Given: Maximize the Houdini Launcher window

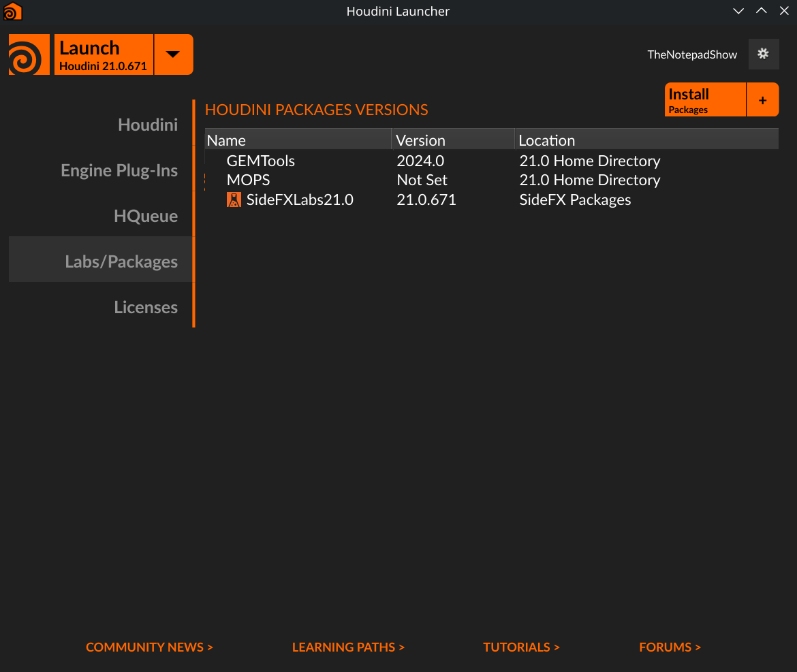Looking at the screenshot, I should coord(762,11).
